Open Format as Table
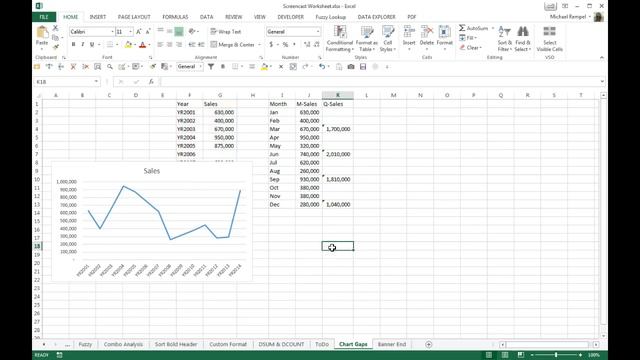Screen dimensions: 640x360 point(367,38)
